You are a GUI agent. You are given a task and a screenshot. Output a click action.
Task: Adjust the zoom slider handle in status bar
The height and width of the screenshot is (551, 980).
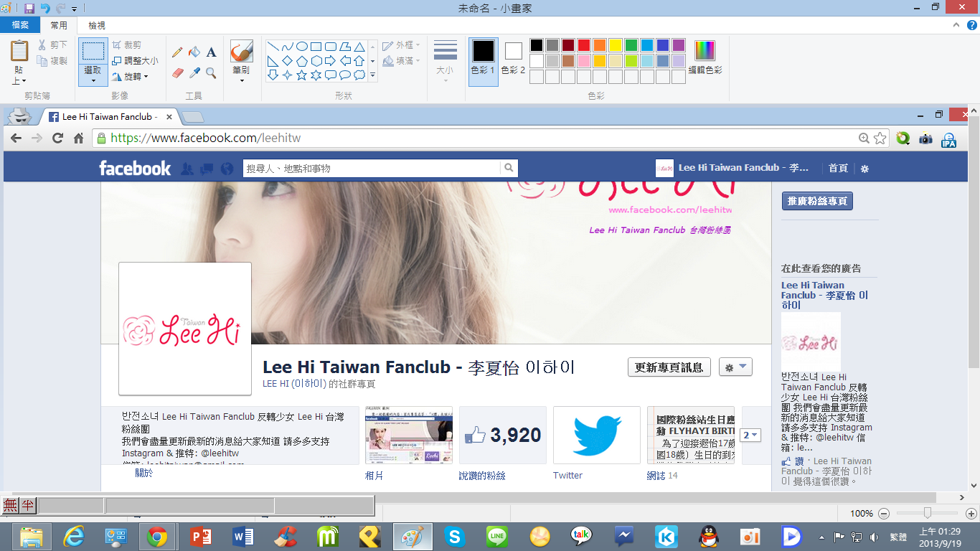(x=928, y=514)
